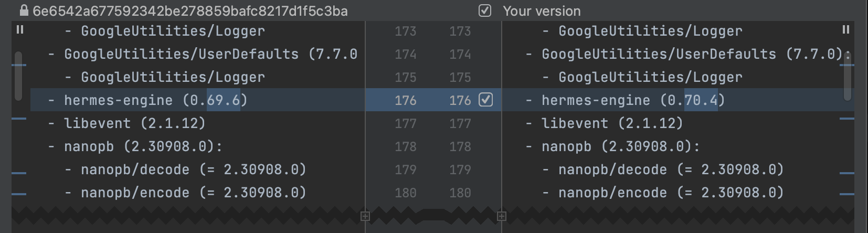Jump to lowest change marker in right stripe
This screenshot has width=868, height=233.
point(846,194)
